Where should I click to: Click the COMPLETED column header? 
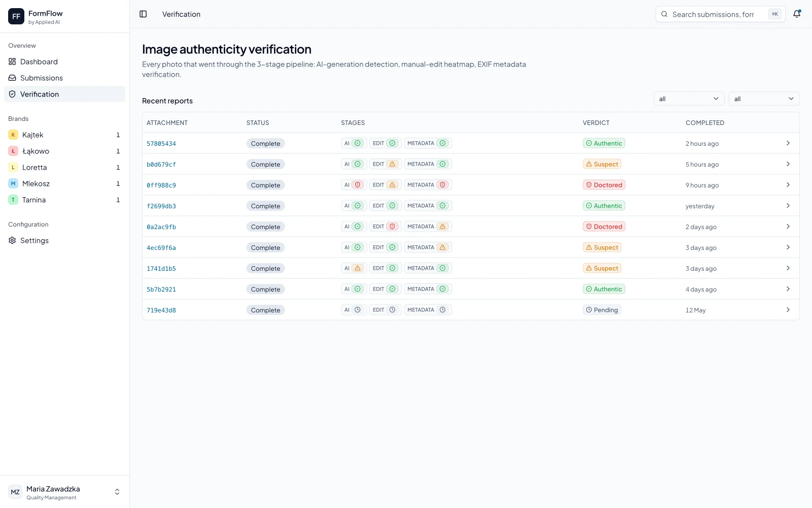point(705,122)
